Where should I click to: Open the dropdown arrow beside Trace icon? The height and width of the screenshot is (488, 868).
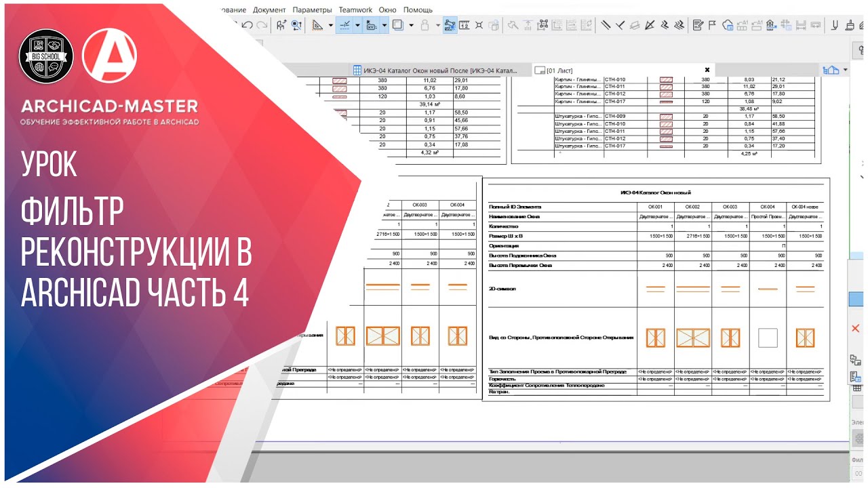tap(411, 25)
